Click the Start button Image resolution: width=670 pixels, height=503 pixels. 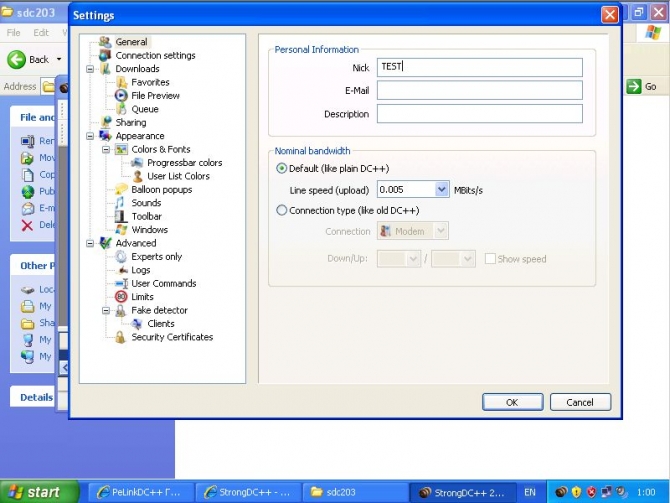point(39,492)
